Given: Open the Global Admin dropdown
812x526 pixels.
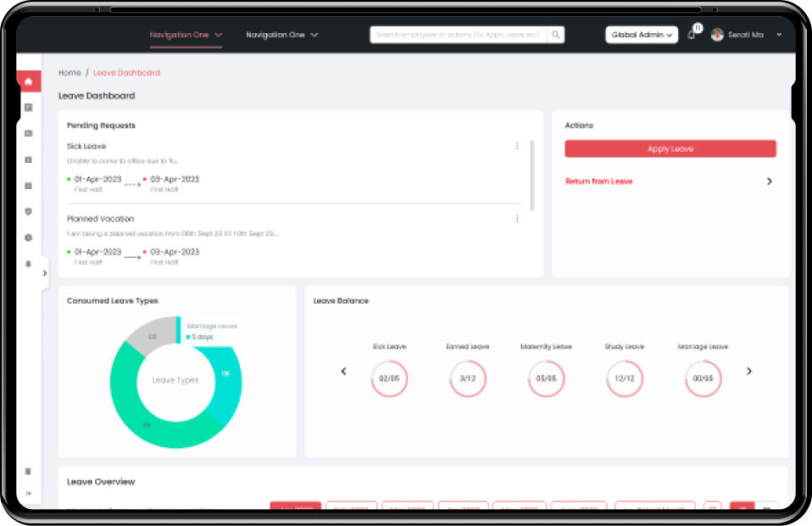Looking at the screenshot, I should pos(641,35).
